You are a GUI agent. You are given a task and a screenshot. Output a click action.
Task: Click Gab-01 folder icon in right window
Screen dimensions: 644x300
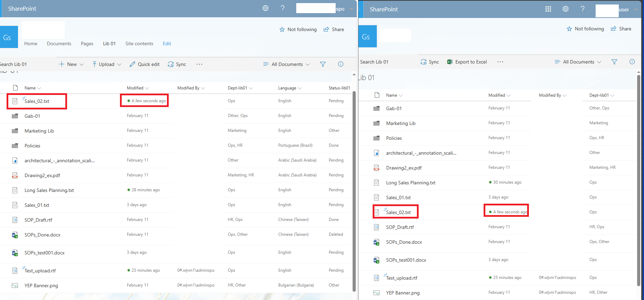(x=376, y=108)
